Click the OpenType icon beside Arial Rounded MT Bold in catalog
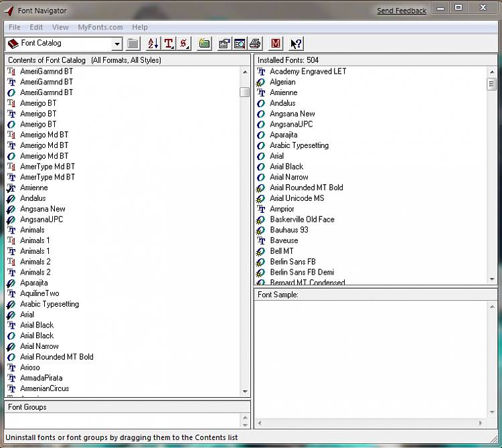 [x=11, y=357]
